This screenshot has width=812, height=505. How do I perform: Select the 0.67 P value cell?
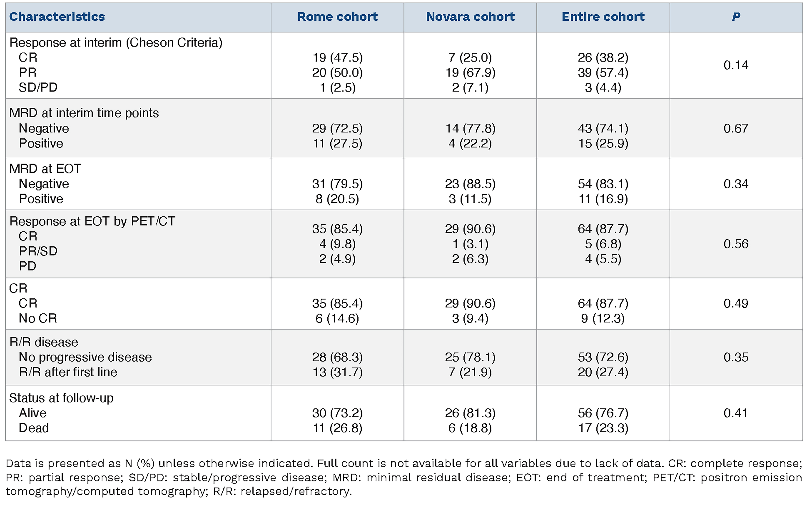pos(736,128)
